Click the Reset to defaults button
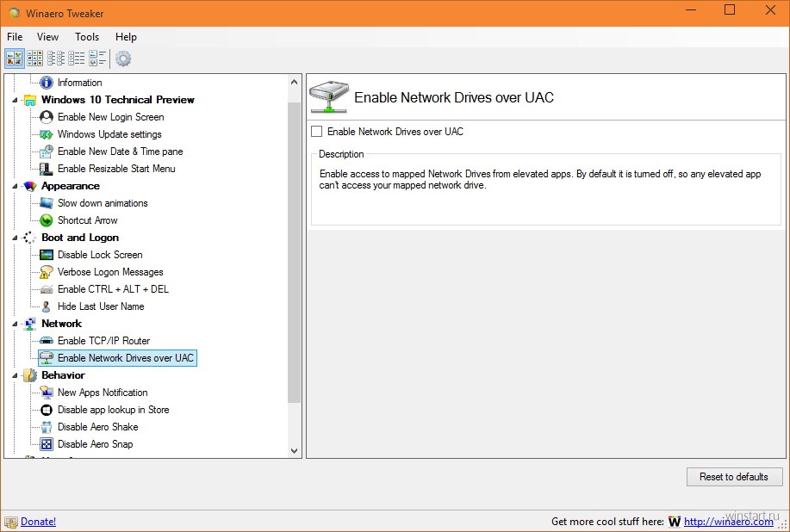The height and width of the screenshot is (532, 790). tap(734, 477)
